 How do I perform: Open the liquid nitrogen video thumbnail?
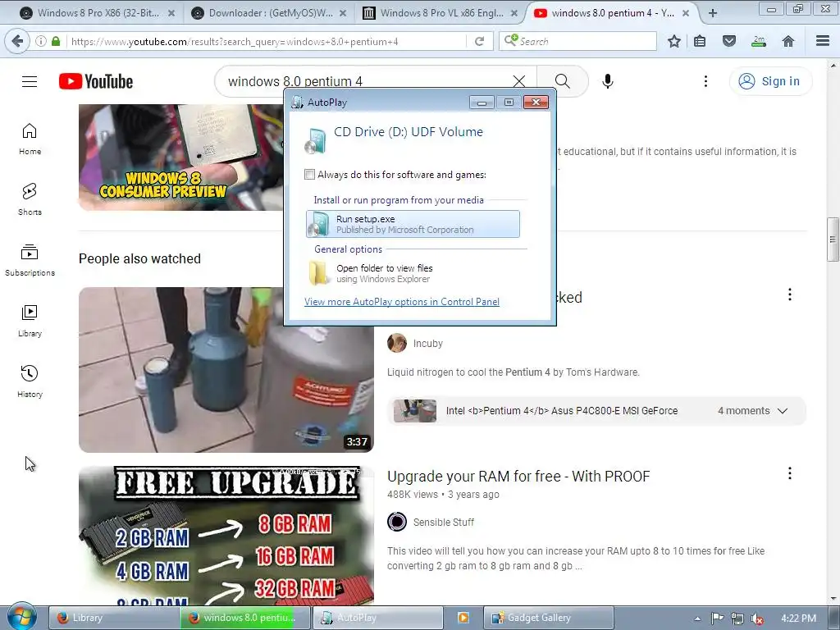point(226,370)
